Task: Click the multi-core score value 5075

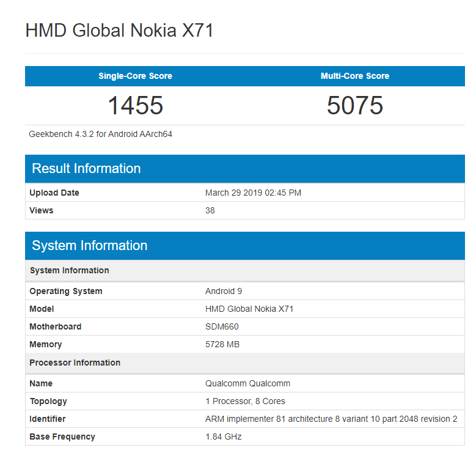Action: [355, 105]
